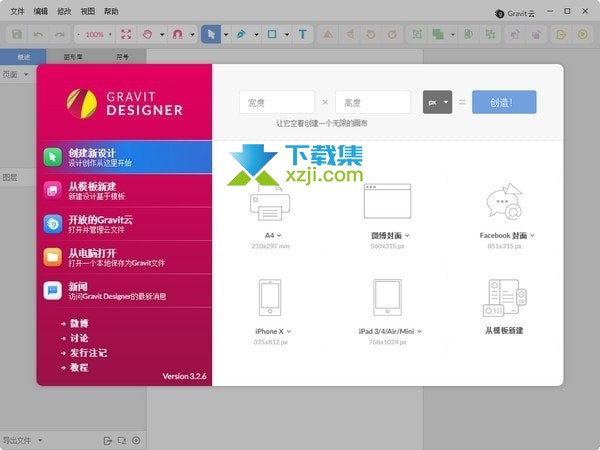Expand the snapping options dropdown arrow
Screen dimensions: 600x450
(192, 34)
